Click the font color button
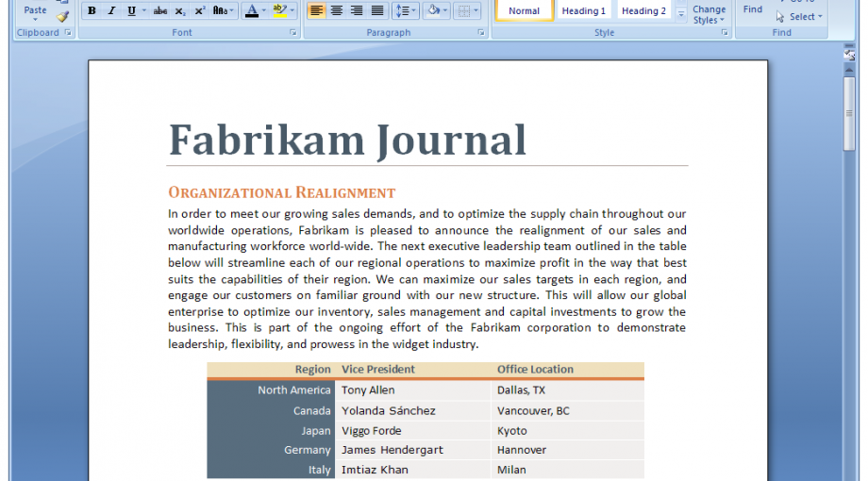Viewport: 868px width, 481px height. [x=250, y=11]
